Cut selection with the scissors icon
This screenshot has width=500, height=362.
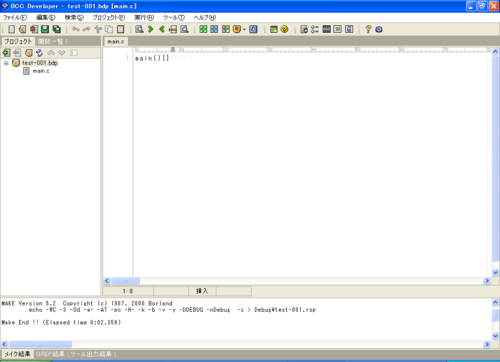tap(98, 29)
